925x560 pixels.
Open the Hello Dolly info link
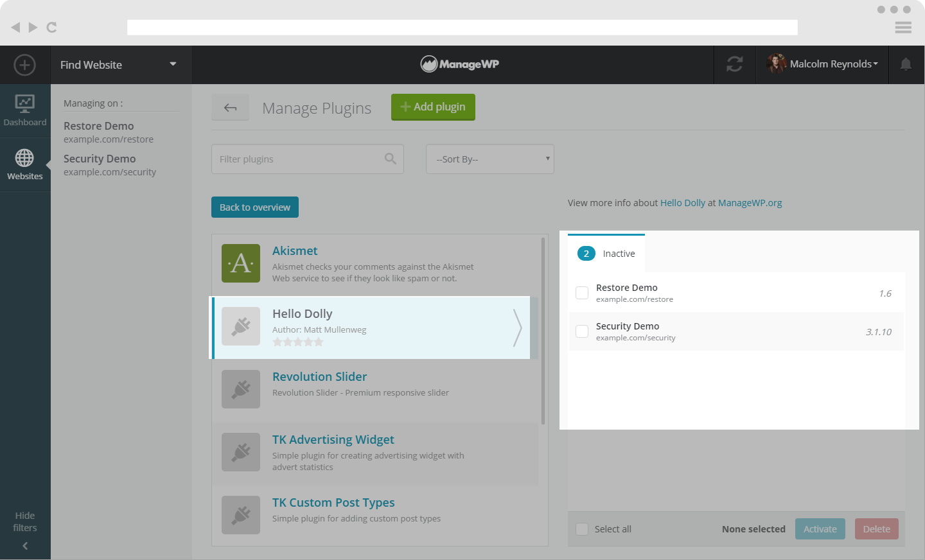pos(683,203)
